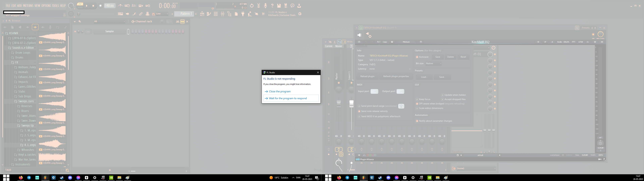Screen dimensions: 644x181
Task: Open Discord from the left taskbar
Action: pyautogui.click(x=70, y=177)
